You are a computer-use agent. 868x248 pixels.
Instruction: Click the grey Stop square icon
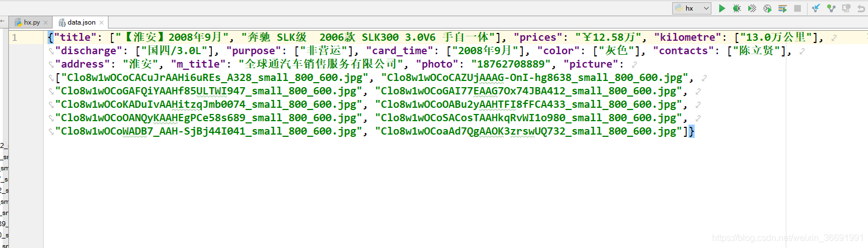(798, 8)
